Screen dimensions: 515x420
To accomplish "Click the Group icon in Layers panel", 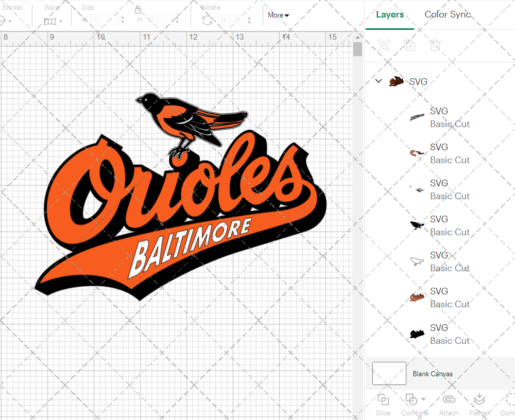I will (384, 45).
